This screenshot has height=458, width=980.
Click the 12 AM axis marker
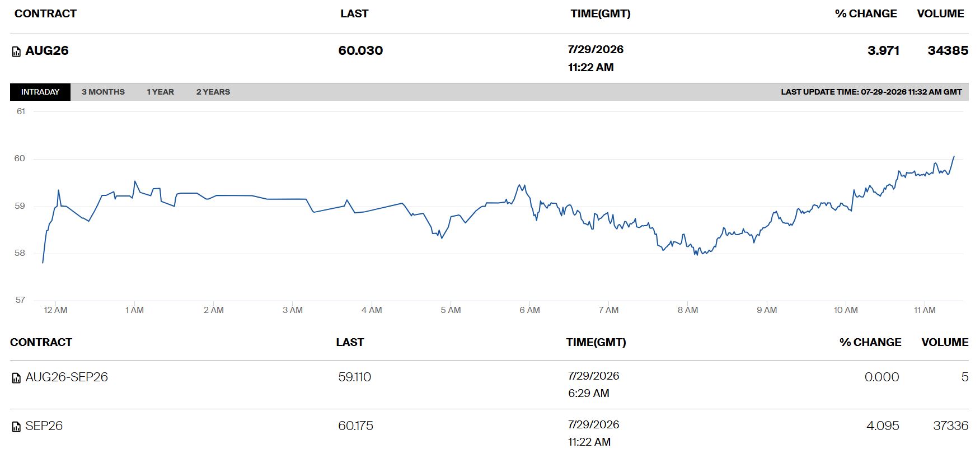[55, 310]
